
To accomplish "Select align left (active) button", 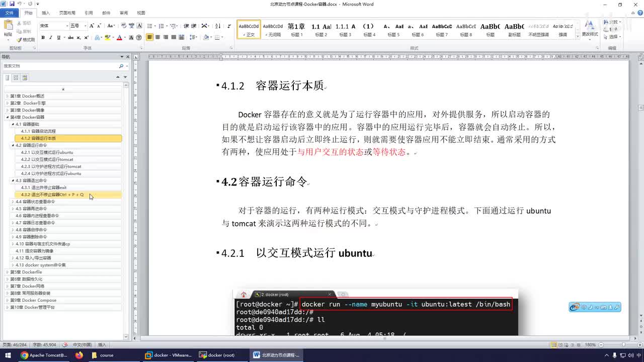I will pyautogui.click(x=150, y=37).
